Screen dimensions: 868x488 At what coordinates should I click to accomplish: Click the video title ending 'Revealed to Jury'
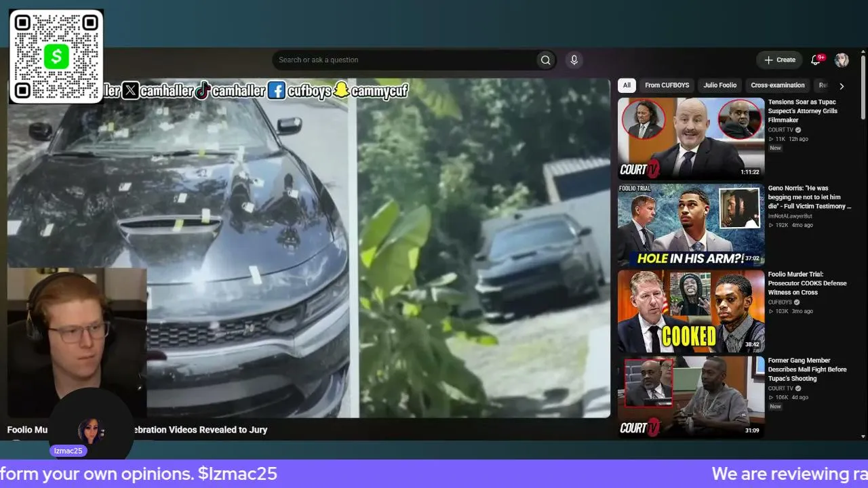(137, 430)
